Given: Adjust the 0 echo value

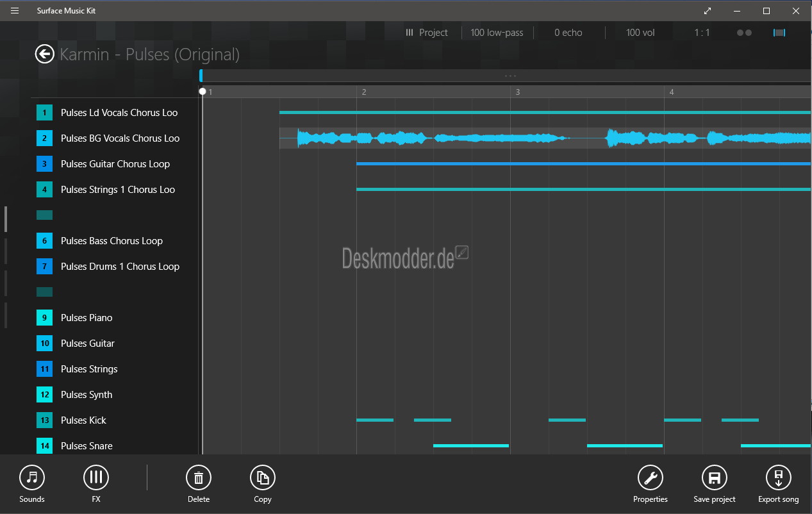Looking at the screenshot, I should 568,33.
